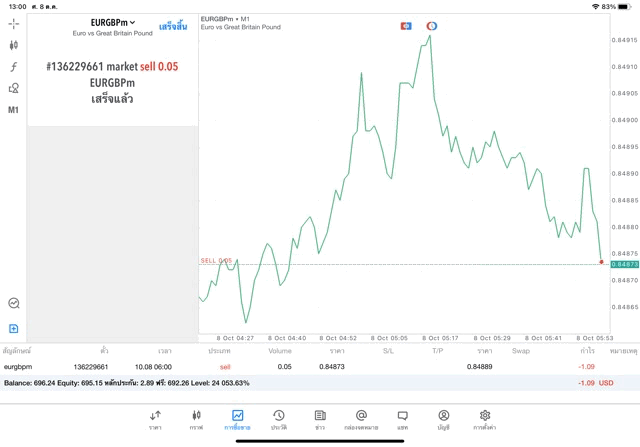Change chart type with candlestick icon
The height and width of the screenshot is (447, 640).
14,45
